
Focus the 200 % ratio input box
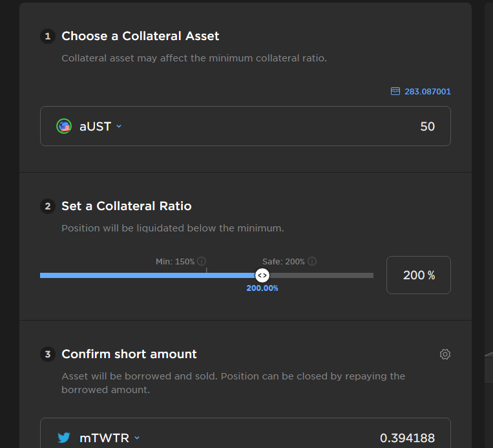(419, 275)
